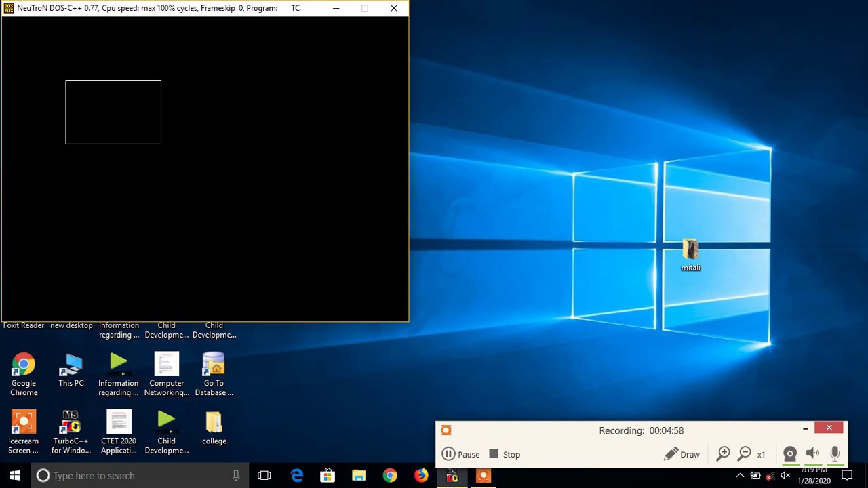Viewport: 868px width, 488px height.
Task: Click the search box microphone icon
Action: 236,476
